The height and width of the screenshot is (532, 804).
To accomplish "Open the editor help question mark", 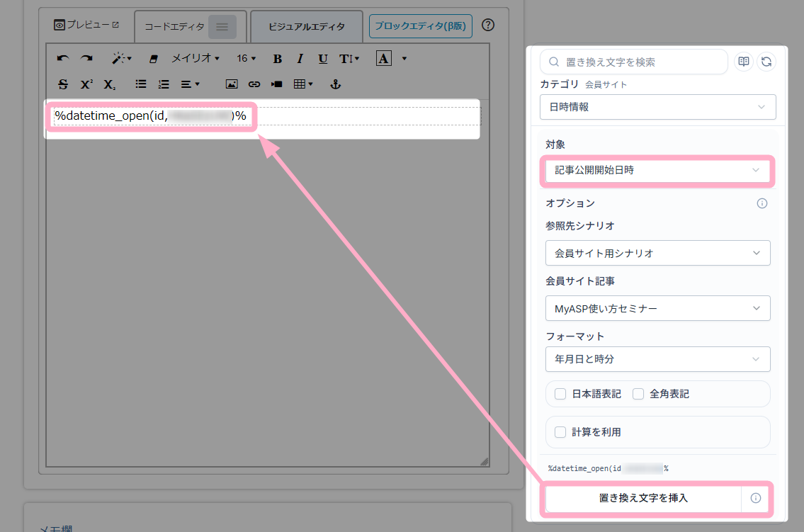I will pyautogui.click(x=488, y=25).
